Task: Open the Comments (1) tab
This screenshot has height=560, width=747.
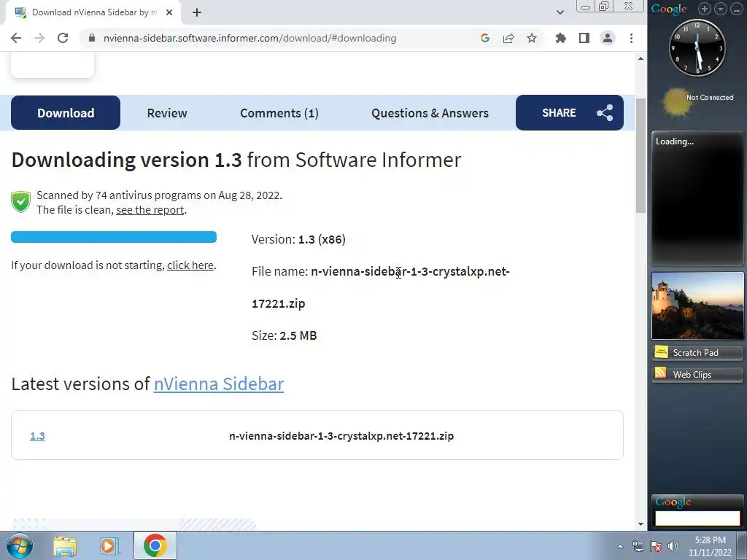Action: (x=279, y=113)
